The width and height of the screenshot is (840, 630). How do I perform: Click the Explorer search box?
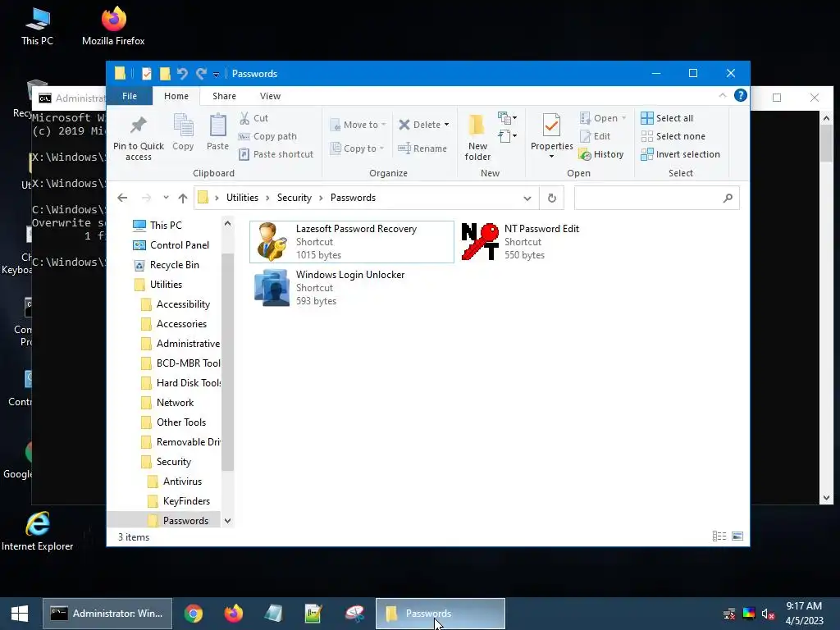coord(657,199)
